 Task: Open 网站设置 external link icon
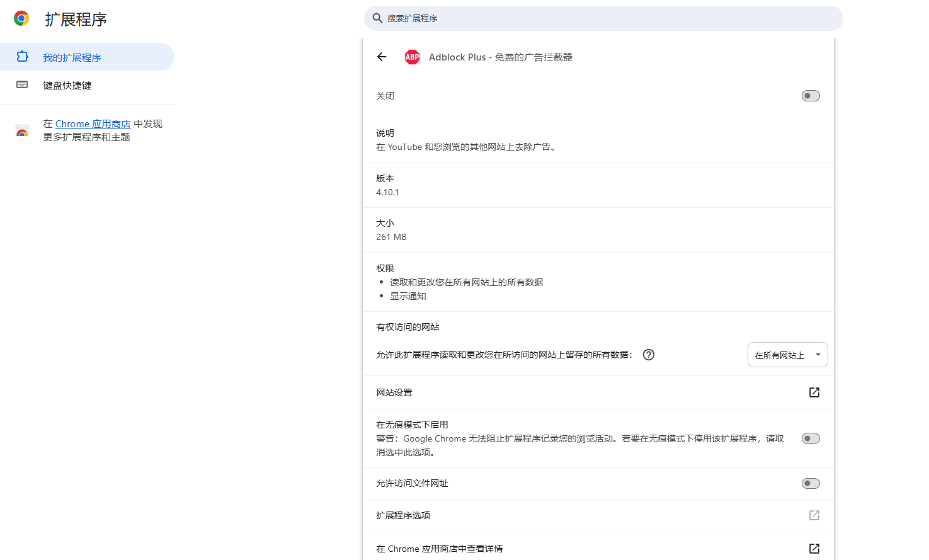814,392
